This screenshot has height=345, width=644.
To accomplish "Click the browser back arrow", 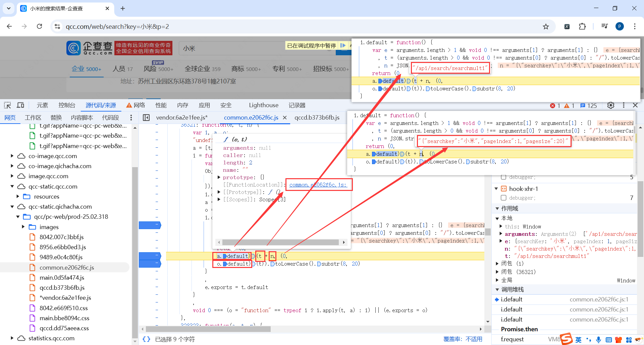I will pyautogui.click(x=9, y=26).
